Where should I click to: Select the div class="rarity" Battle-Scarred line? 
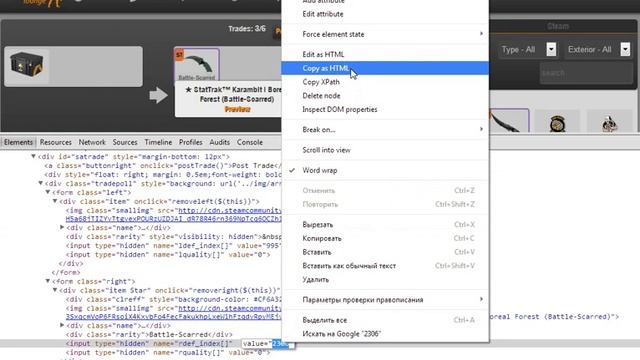click(x=149, y=335)
